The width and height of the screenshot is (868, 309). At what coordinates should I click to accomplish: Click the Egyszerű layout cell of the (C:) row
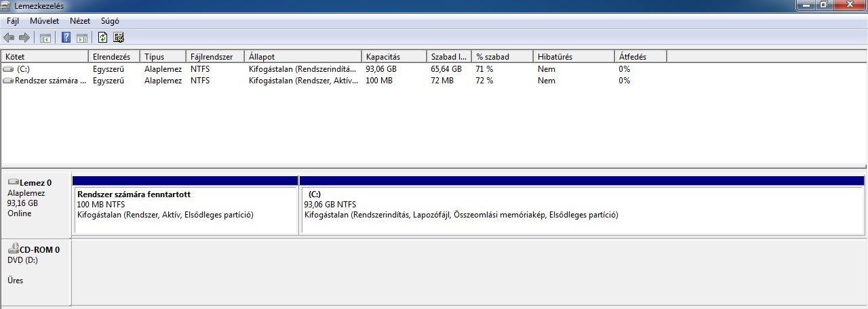pos(108,69)
